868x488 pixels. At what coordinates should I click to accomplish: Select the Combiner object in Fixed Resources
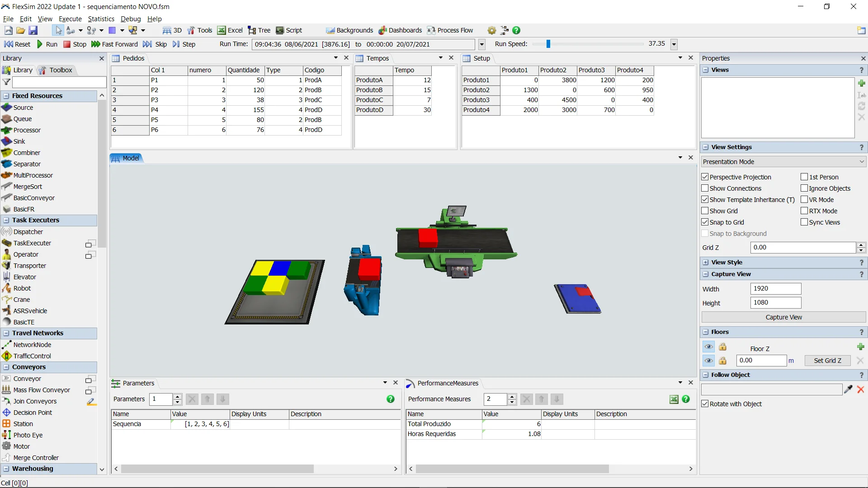pos(27,153)
